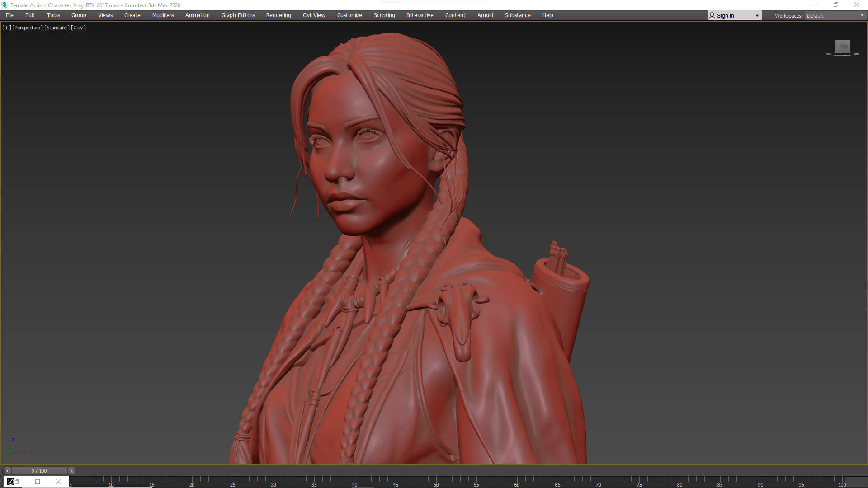This screenshot has height=488, width=868.
Task: Click the 3ds Max application icon
Action: click(x=5, y=5)
